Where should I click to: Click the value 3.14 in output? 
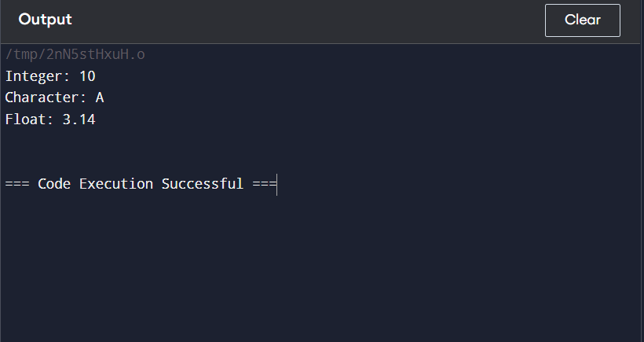[x=79, y=120]
